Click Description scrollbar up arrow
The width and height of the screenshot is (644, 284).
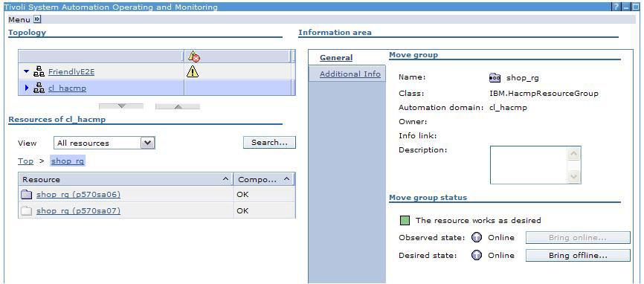tap(574, 154)
